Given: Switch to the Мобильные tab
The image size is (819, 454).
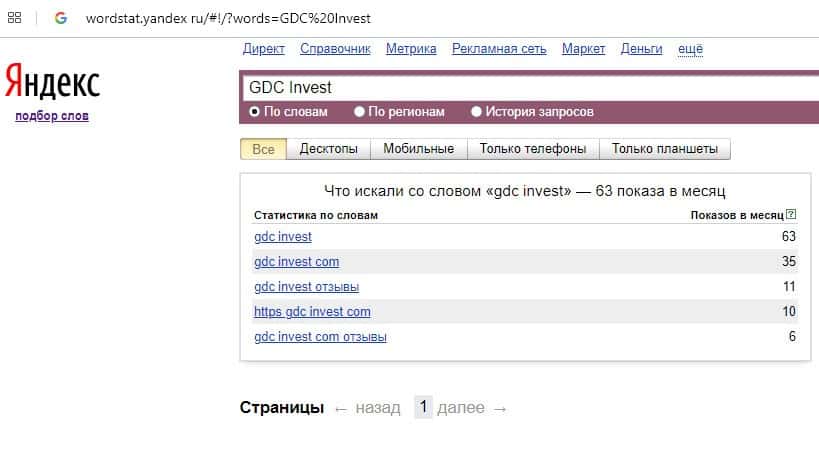Looking at the screenshot, I should point(419,149).
